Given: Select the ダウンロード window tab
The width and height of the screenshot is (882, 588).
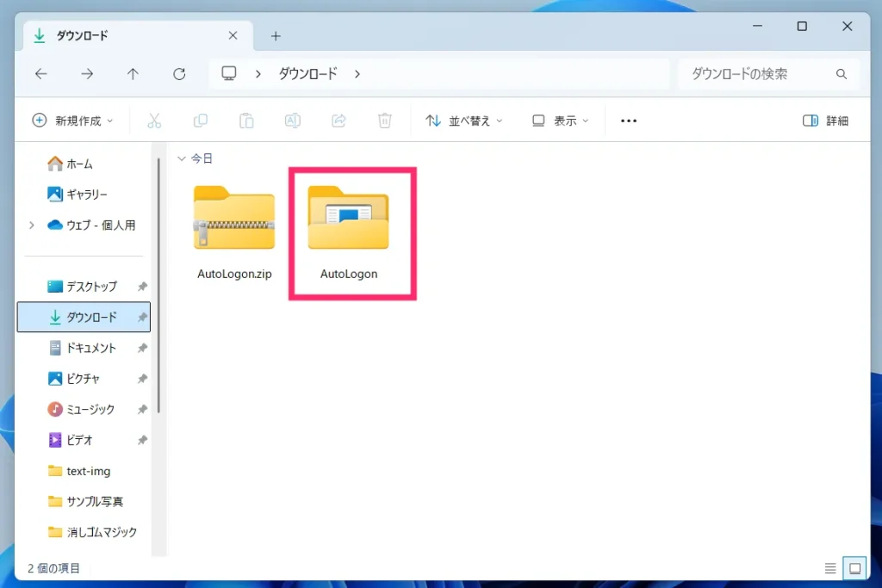Looking at the screenshot, I should click(x=137, y=36).
